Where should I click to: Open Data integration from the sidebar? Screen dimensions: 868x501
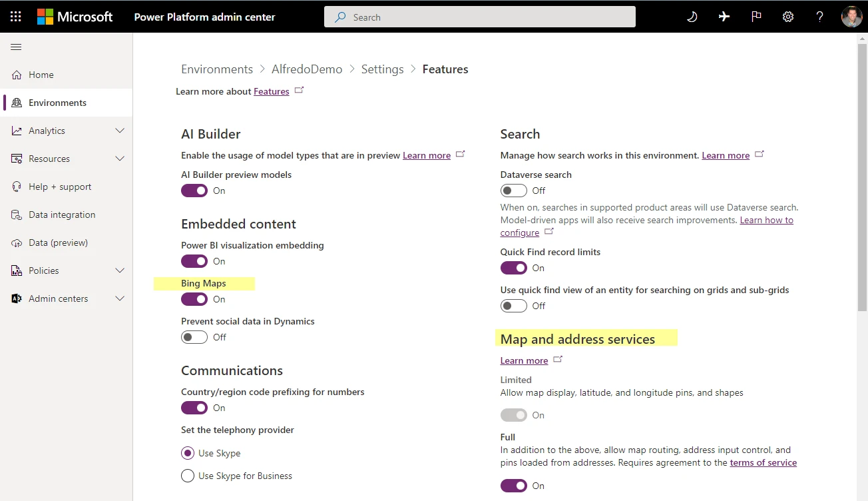pyautogui.click(x=62, y=215)
